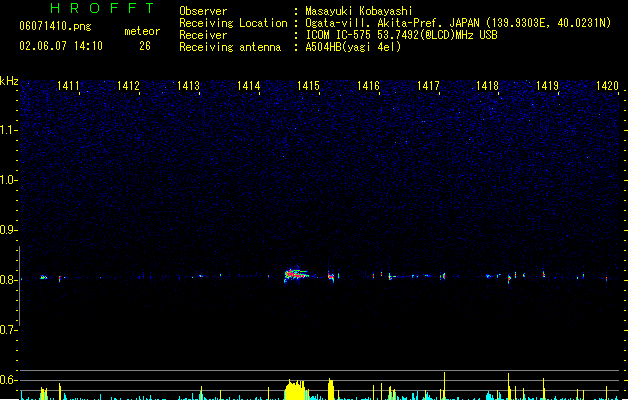The width and height of the screenshot is (629, 400).
Task: Click the Receiving Location label
Action: click(233, 23)
